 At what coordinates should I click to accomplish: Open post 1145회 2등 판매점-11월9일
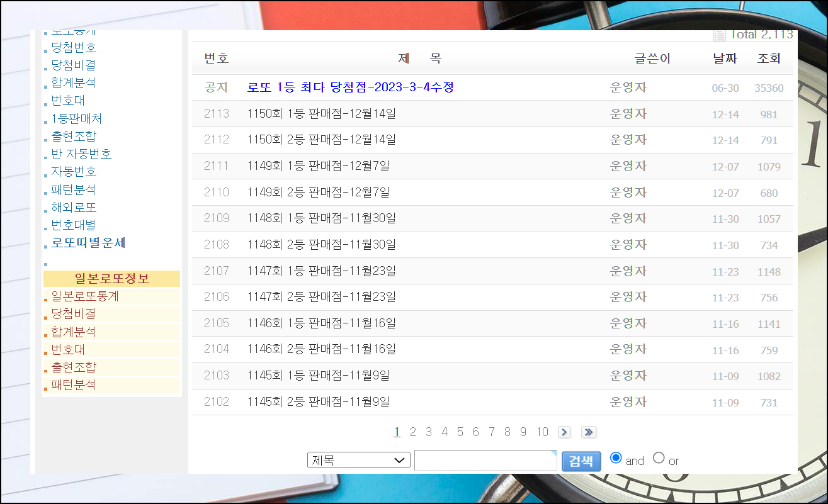click(x=318, y=402)
